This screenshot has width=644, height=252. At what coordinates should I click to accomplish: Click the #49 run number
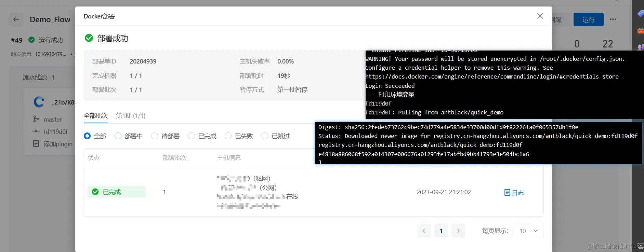coord(17,40)
